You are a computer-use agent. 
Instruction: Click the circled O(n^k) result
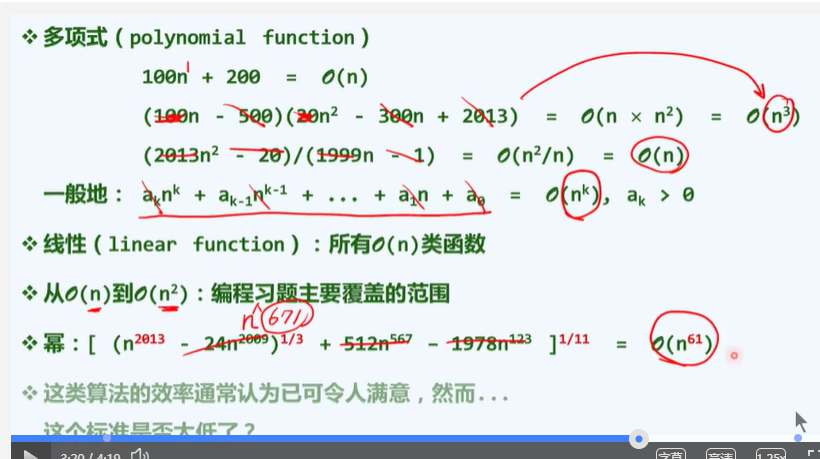pyautogui.click(x=574, y=194)
